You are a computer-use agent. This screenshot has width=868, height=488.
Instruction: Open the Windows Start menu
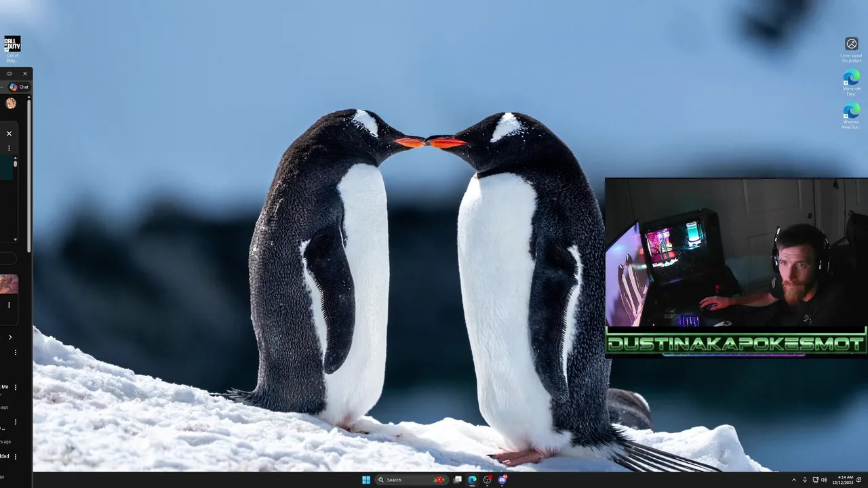coord(366,480)
